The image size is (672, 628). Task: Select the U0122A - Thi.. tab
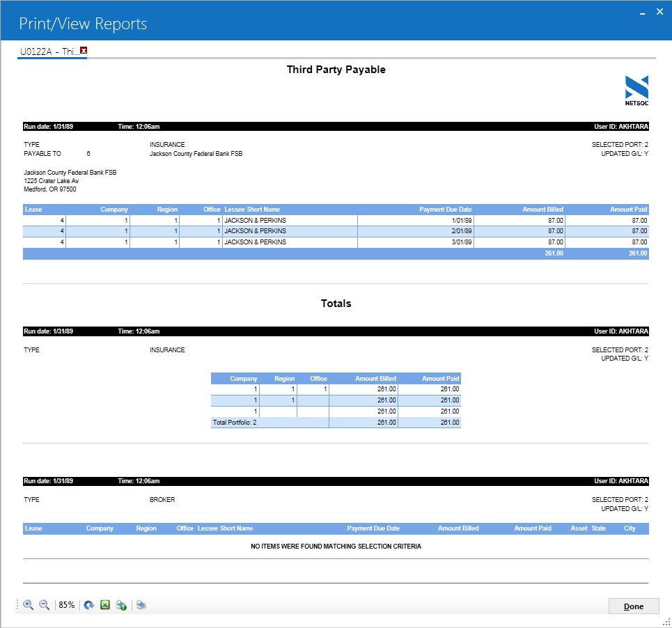point(49,52)
